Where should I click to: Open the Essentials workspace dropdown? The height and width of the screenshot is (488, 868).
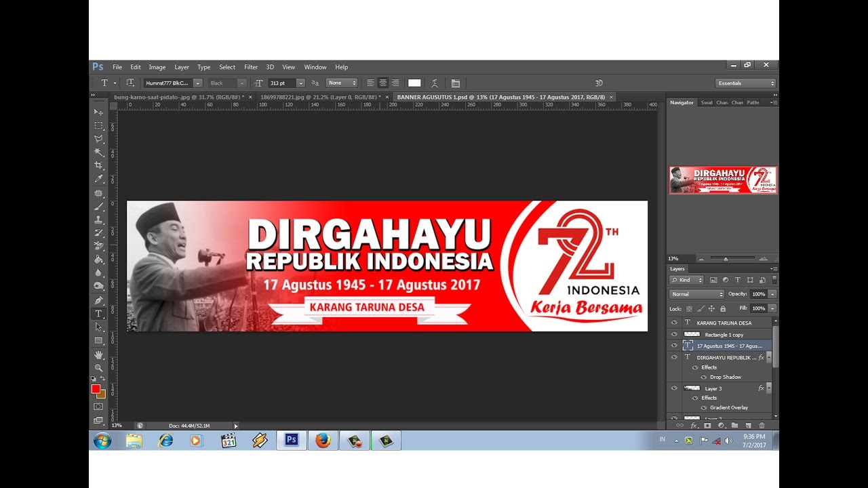pos(746,83)
